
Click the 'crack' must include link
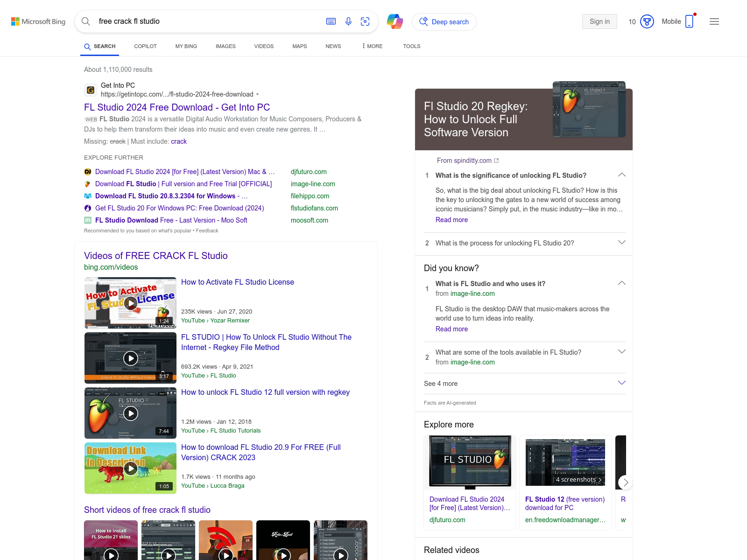[x=179, y=141]
